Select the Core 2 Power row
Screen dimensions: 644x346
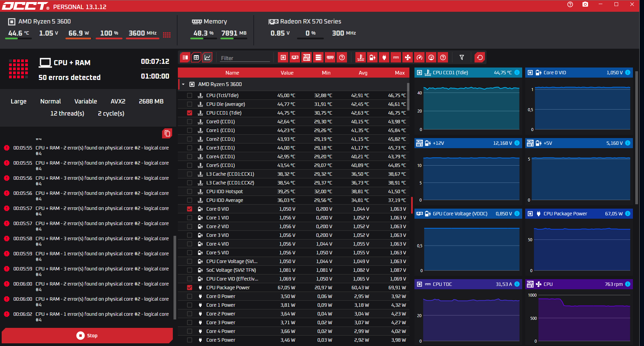[x=294, y=314]
